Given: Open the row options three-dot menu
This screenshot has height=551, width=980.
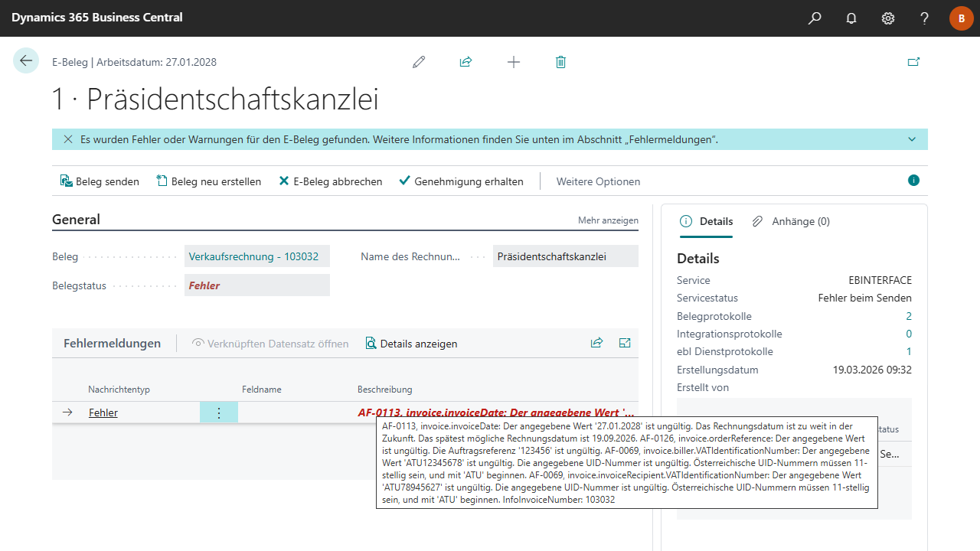Looking at the screenshot, I should click(219, 412).
